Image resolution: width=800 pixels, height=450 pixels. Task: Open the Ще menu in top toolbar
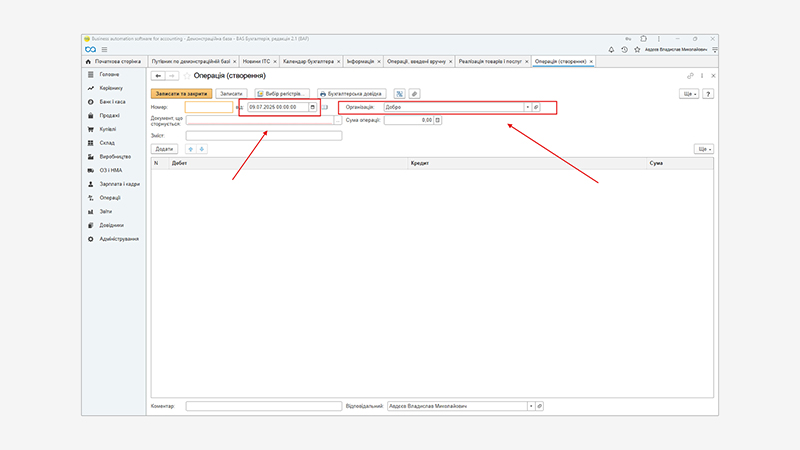[689, 94]
